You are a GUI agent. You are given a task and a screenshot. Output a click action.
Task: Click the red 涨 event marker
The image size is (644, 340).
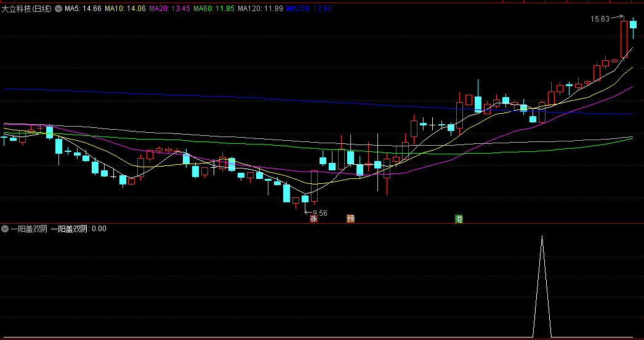click(314, 219)
